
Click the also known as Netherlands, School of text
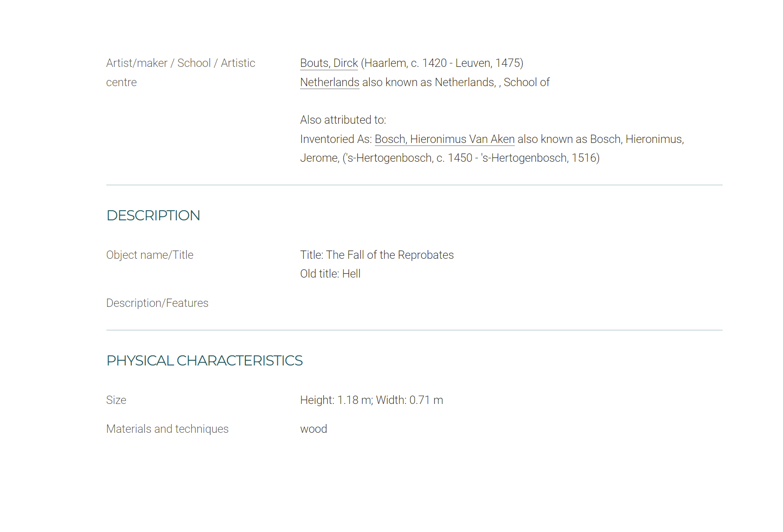click(456, 82)
